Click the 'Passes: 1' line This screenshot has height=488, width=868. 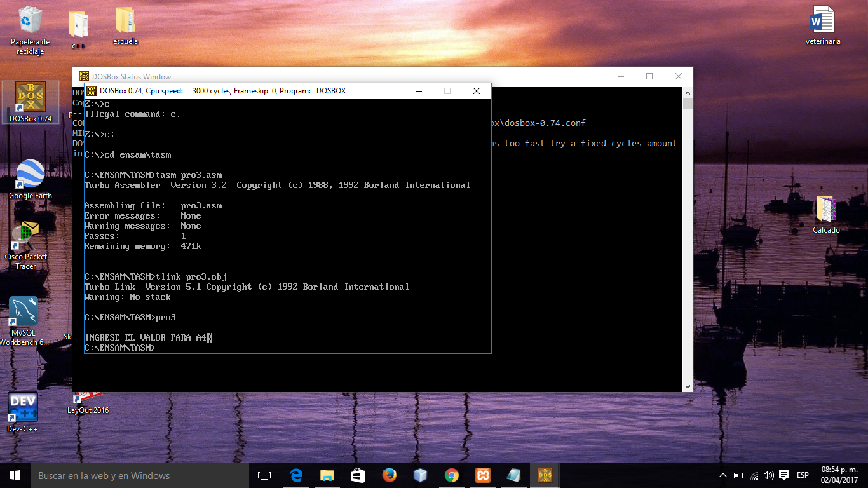click(x=135, y=236)
